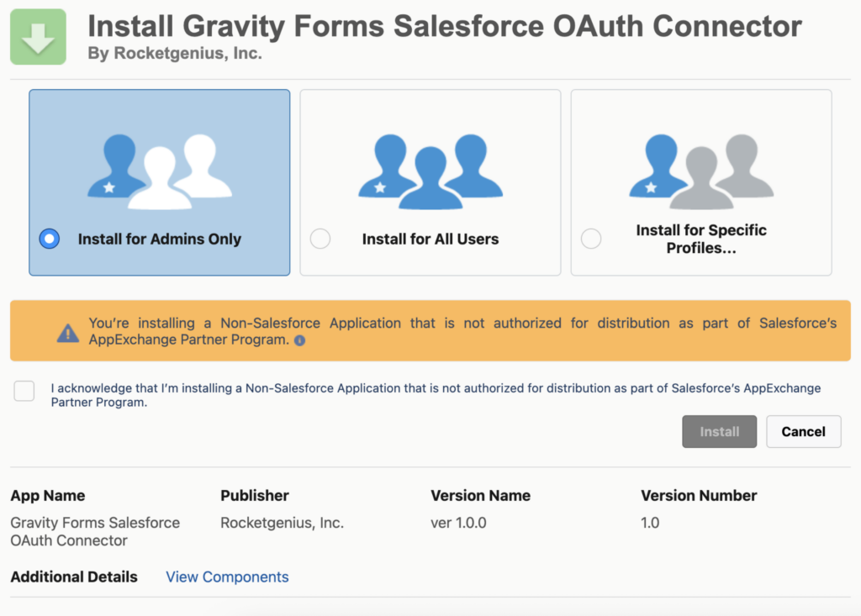The width and height of the screenshot is (861, 616).
Task: Click the Version Number column header
Action: pos(699,496)
